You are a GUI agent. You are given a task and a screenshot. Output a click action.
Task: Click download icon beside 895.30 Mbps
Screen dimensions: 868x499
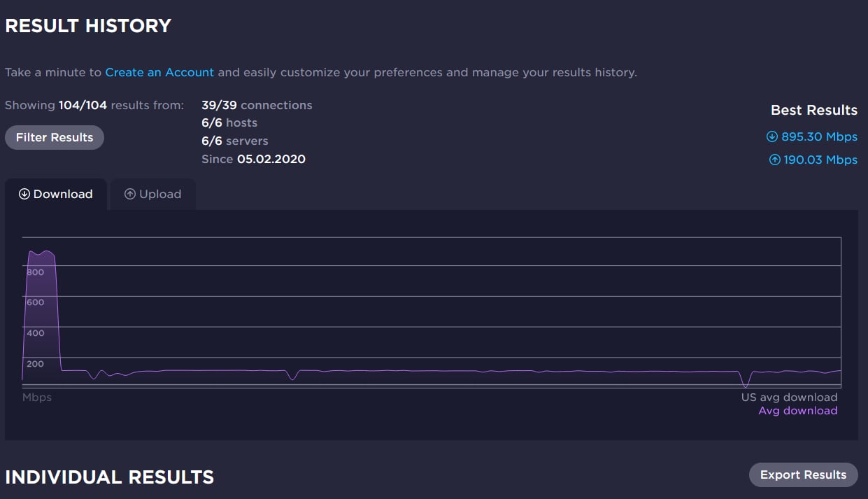772,137
